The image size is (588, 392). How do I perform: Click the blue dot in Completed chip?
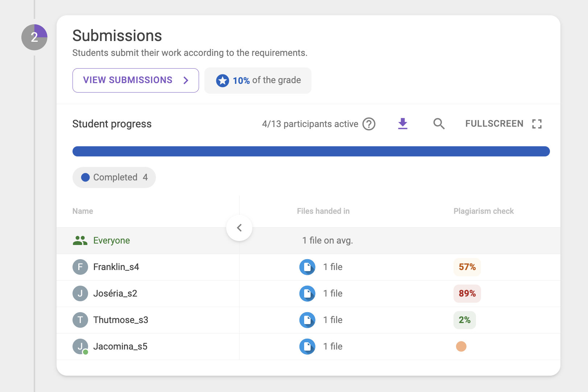click(x=86, y=177)
